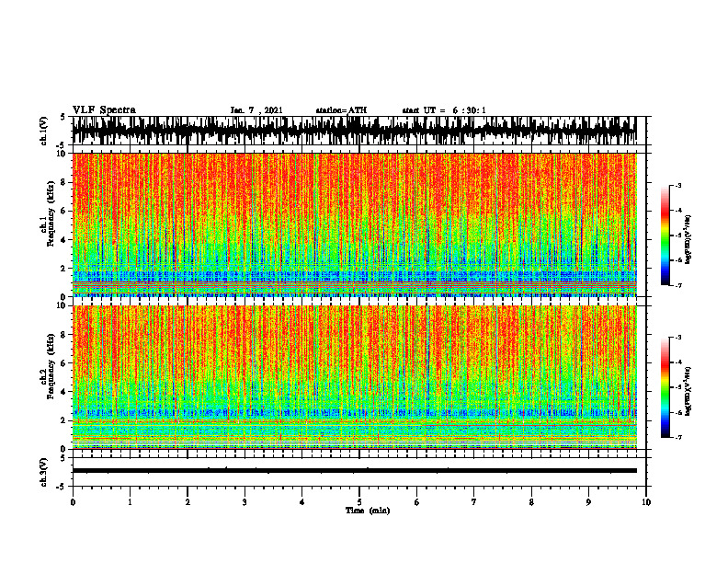The height and width of the screenshot is (563, 728).
Task: Select the "start UT = 6:30:1" text
Action: [x=444, y=110]
